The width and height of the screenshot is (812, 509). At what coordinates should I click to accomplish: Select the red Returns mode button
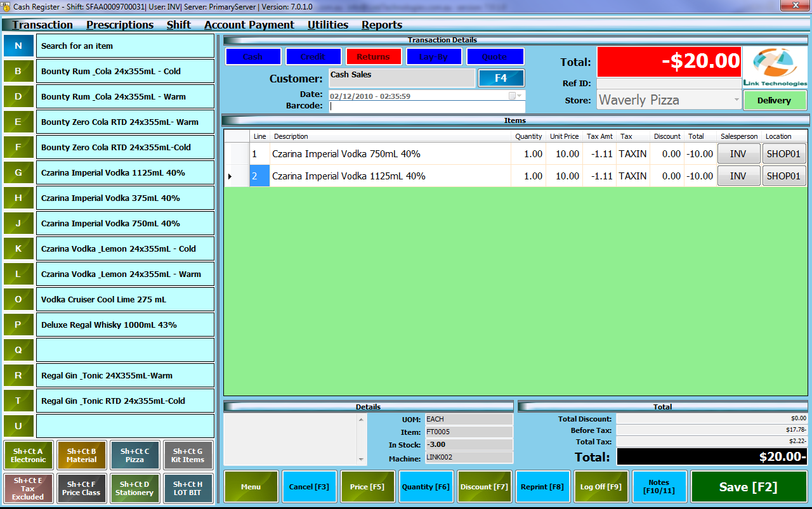pos(373,56)
